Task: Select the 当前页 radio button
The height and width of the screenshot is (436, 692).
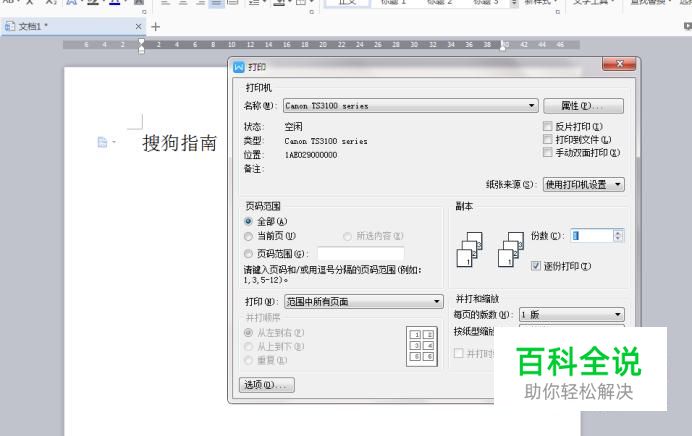Action: [x=248, y=237]
